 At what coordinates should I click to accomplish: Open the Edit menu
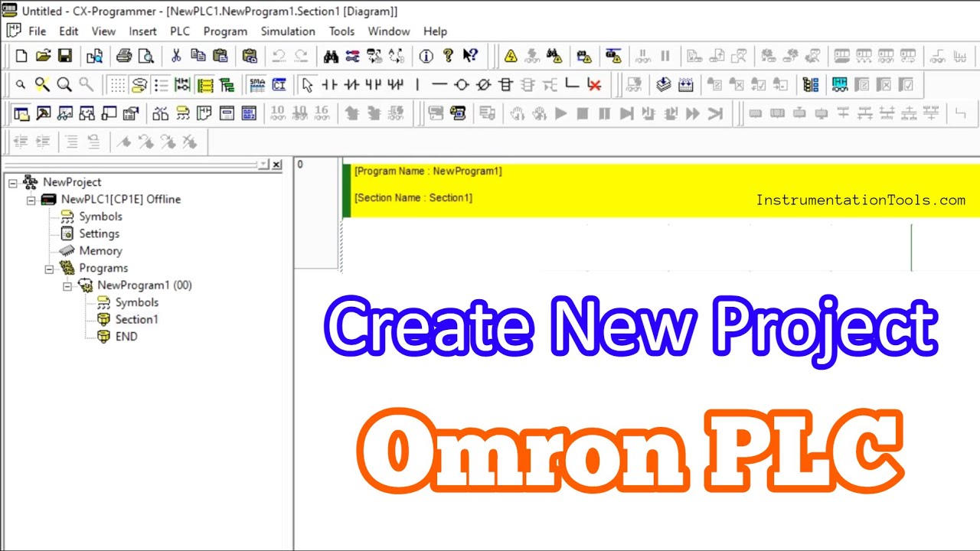(69, 31)
